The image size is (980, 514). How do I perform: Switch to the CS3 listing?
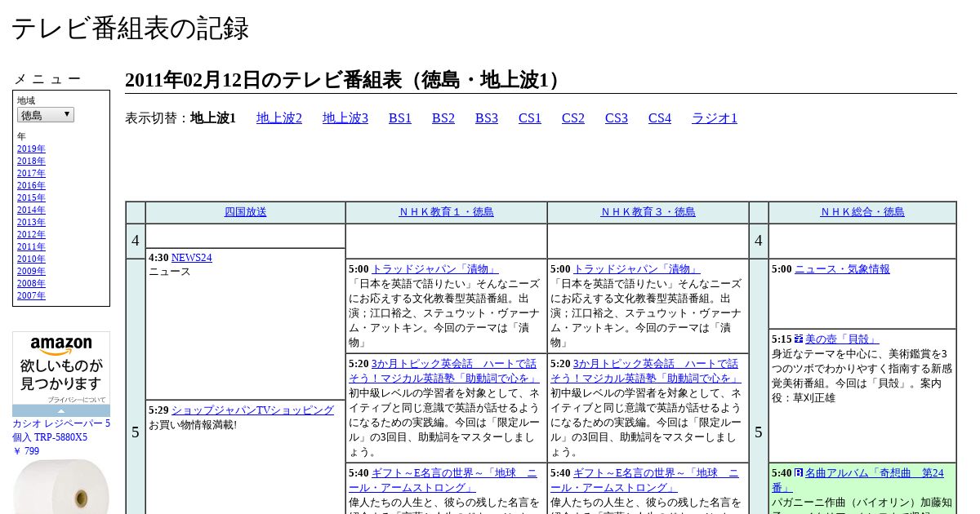617,118
